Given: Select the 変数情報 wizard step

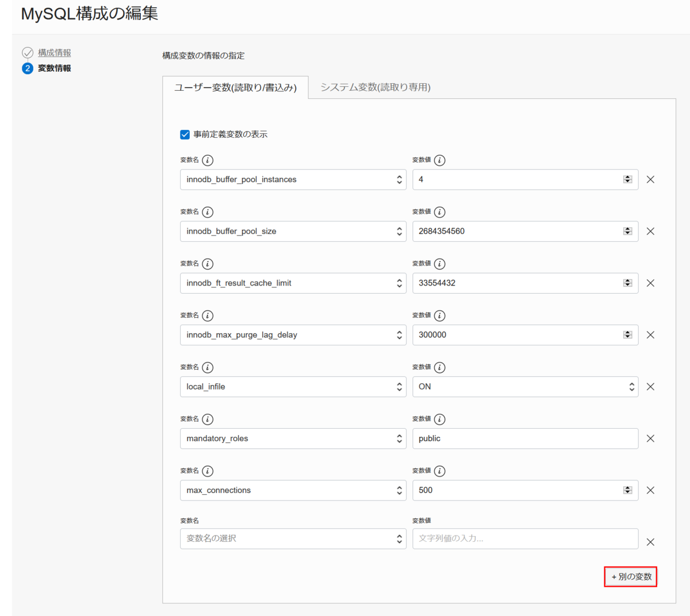Looking at the screenshot, I should (x=55, y=68).
